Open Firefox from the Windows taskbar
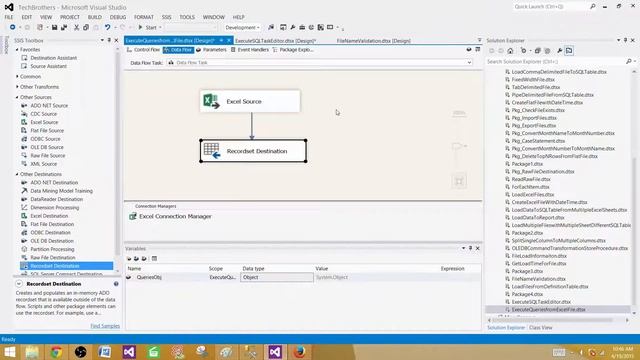The image size is (640, 360). pos(300,352)
